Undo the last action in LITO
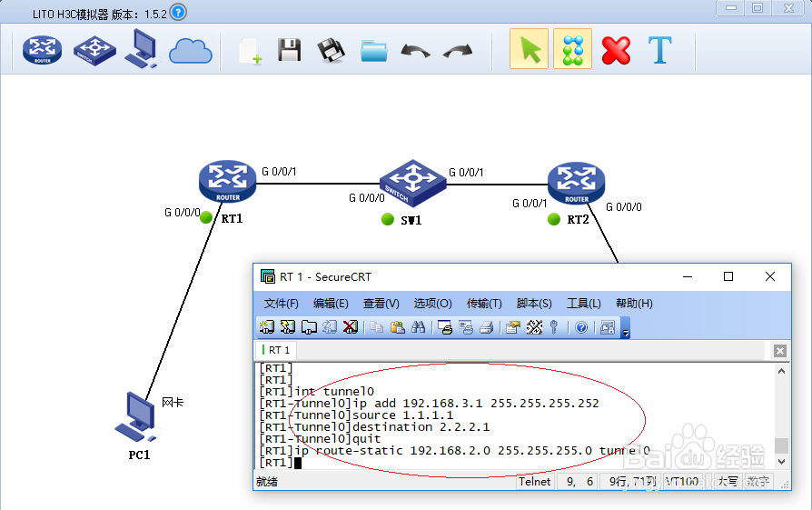 point(416,51)
